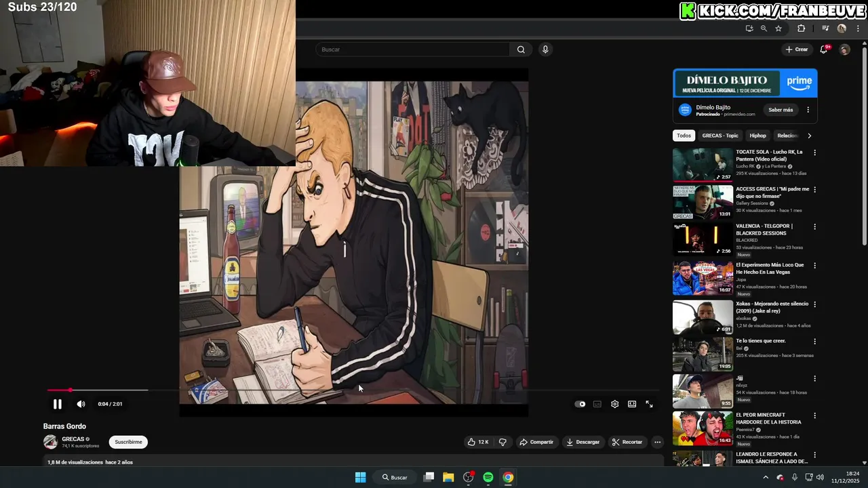Open options for El Experimento Más Loco video
This screenshot has width=868, height=488.
(x=814, y=266)
